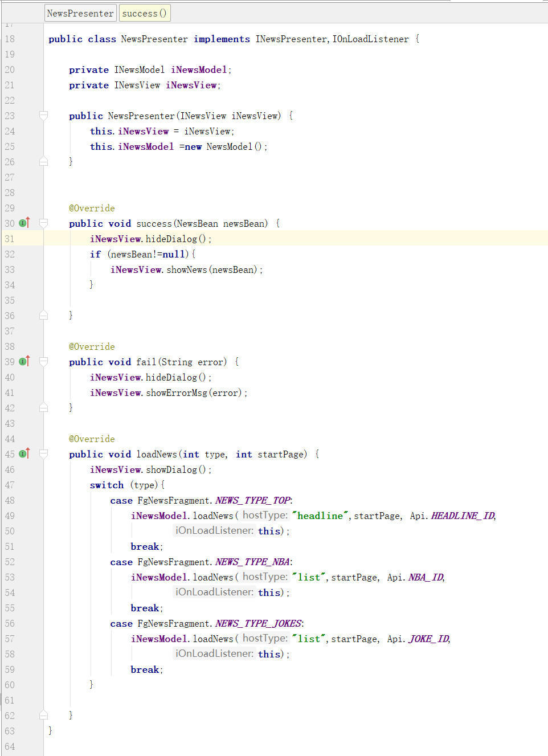
Task: Click NEWS_TYPE_JOKES constant
Action: click(x=258, y=623)
